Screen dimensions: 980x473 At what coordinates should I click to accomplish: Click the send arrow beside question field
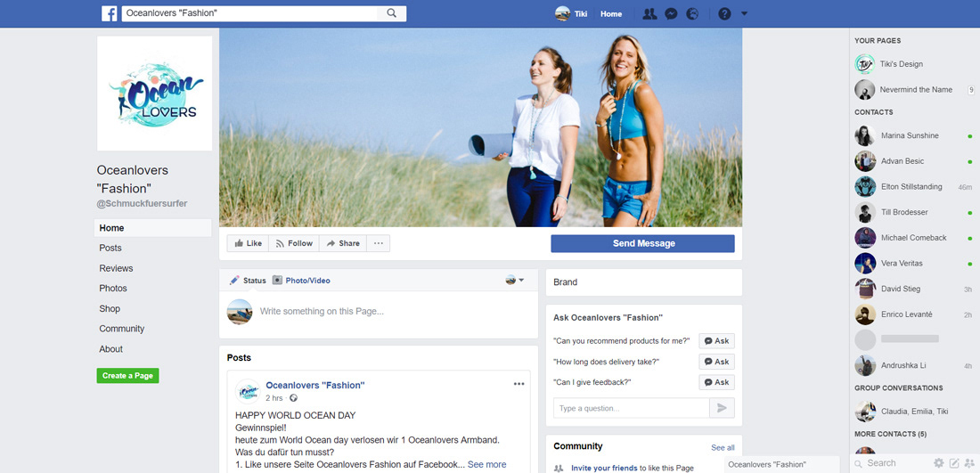722,408
